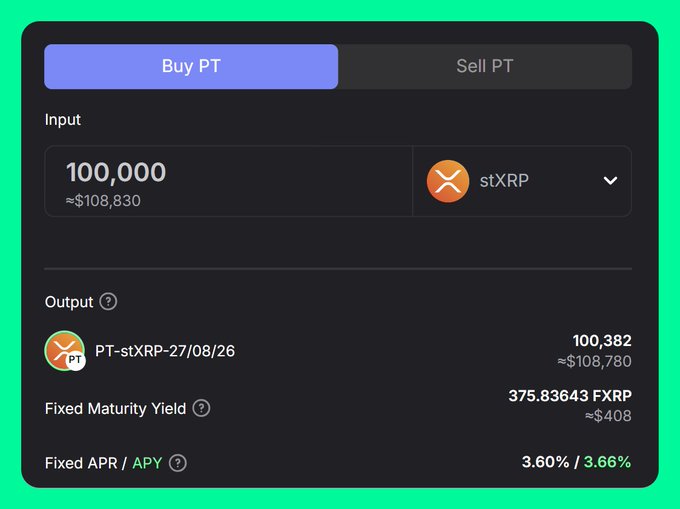Image resolution: width=680 pixels, height=509 pixels.
Task: Click the ≈$408 yield value
Action: 608,416
